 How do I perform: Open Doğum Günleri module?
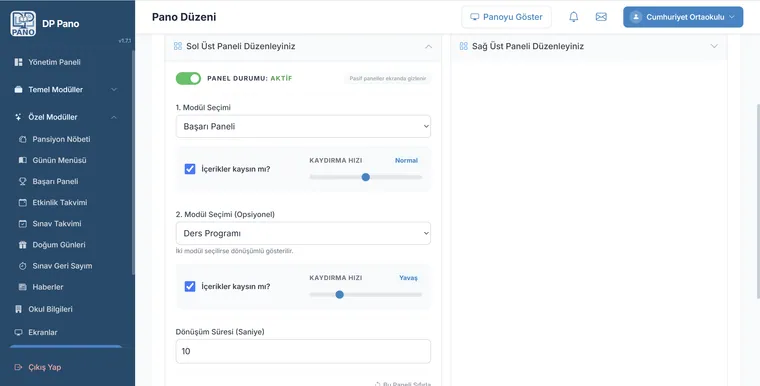tap(59, 245)
